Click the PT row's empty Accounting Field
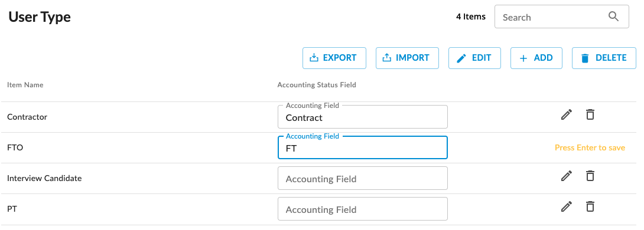The width and height of the screenshot is (644, 230). (363, 209)
